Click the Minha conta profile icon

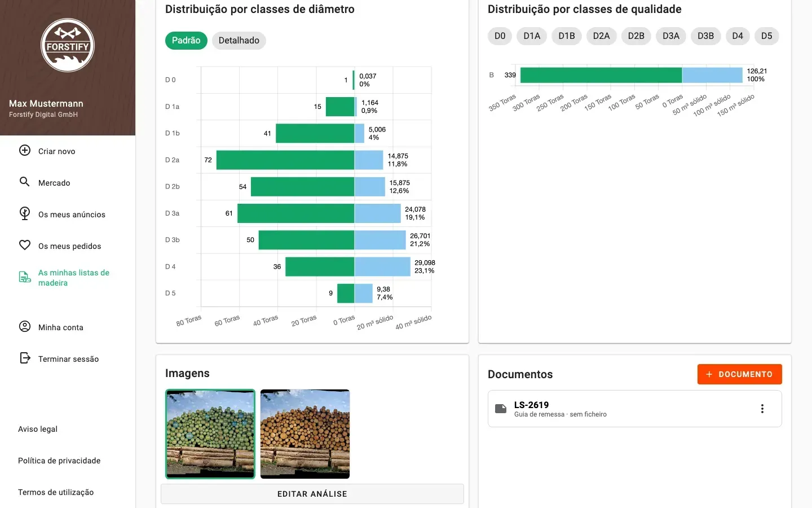pyautogui.click(x=25, y=326)
